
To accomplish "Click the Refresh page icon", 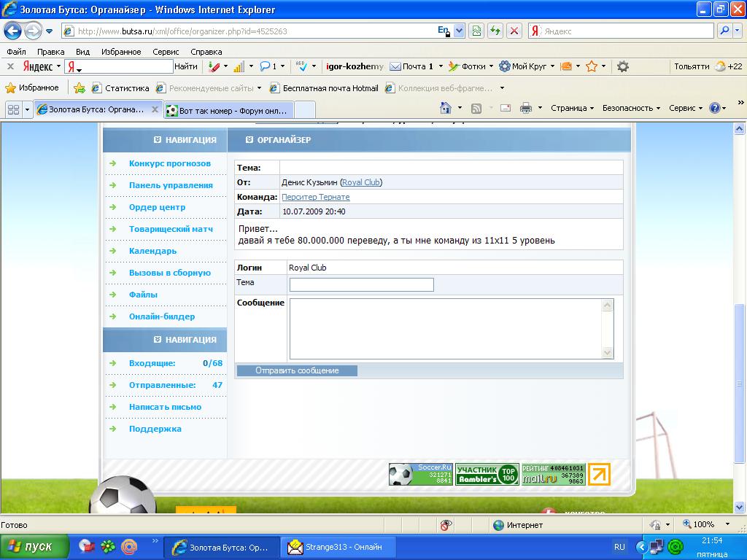I will point(495,31).
